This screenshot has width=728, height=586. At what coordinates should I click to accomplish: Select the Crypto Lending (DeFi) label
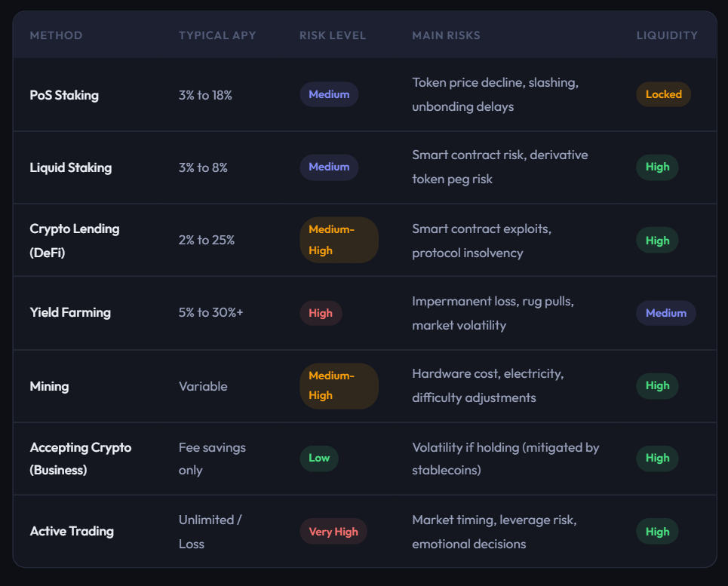(74, 240)
